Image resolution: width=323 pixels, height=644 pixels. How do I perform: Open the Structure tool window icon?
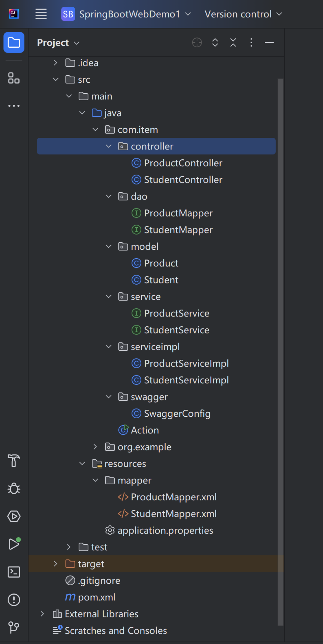click(x=14, y=78)
